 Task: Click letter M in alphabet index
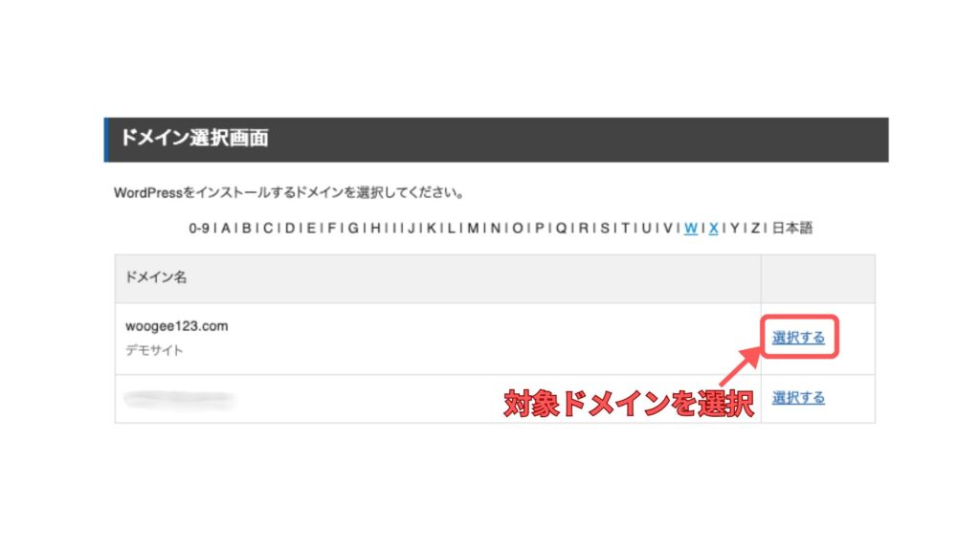(x=473, y=228)
